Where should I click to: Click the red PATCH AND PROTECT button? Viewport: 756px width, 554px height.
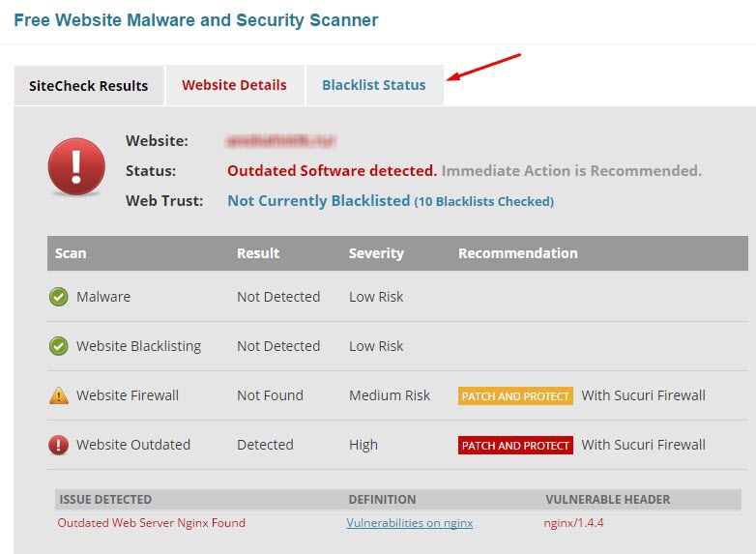coord(515,445)
